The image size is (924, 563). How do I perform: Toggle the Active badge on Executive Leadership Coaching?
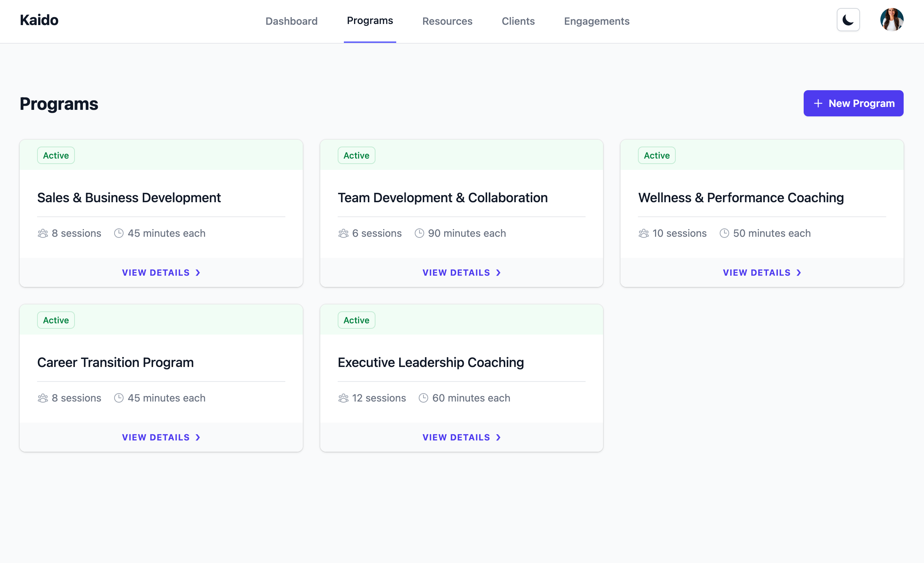click(x=356, y=320)
